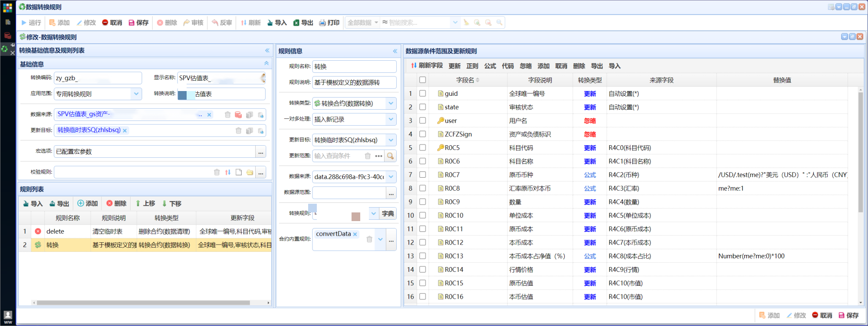Click the user avatar icon at the sidebar bottom
Image resolution: width=868 pixels, height=326 pixels.
(8, 315)
